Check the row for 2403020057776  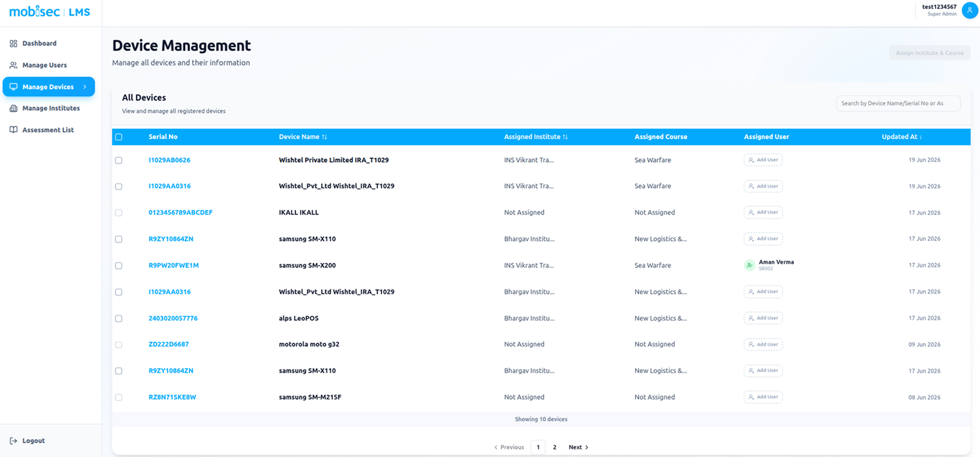(x=119, y=318)
